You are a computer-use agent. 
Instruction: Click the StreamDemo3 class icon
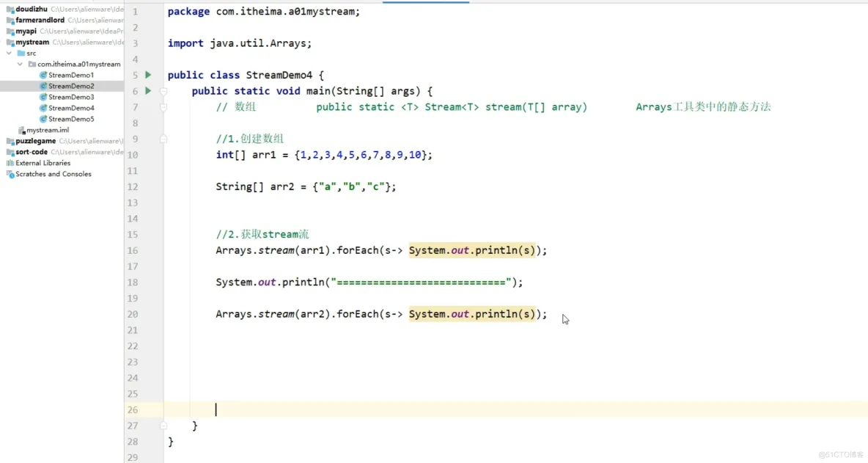coord(43,97)
